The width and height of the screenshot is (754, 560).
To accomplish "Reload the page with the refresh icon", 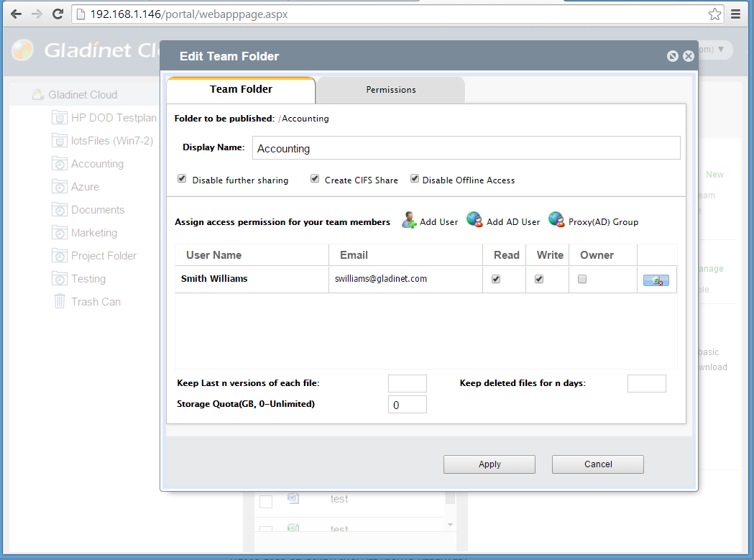I will [x=58, y=14].
